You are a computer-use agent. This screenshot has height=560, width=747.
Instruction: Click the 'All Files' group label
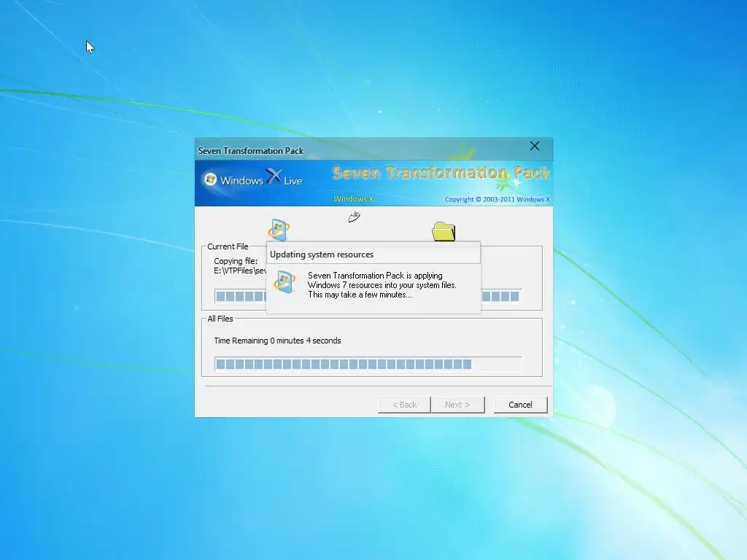click(x=220, y=319)
